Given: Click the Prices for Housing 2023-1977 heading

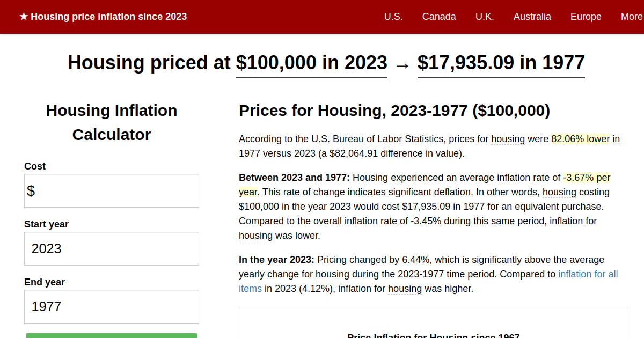Looking at the screenshot, I should pos(394,111).
